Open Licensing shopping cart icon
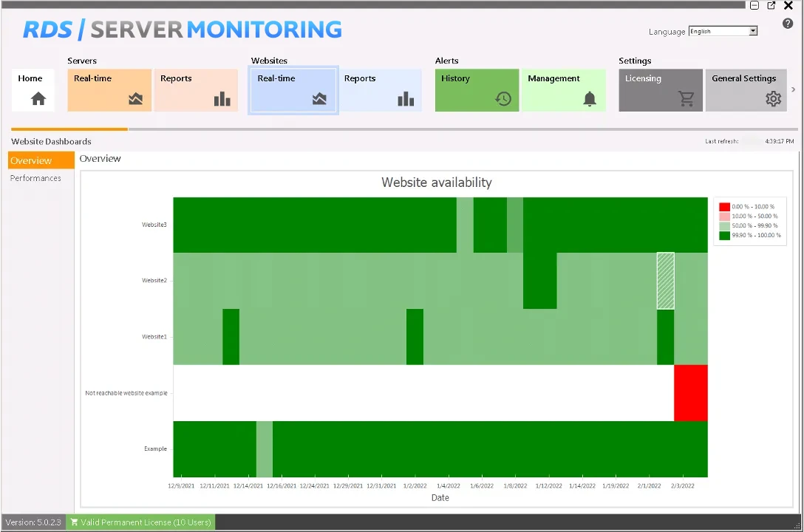 tap(687, 99)
